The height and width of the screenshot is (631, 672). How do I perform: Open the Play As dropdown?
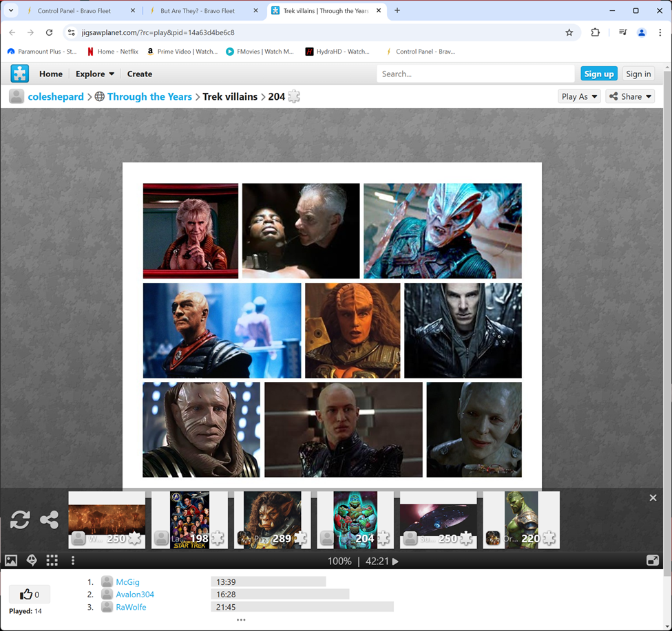580,96
